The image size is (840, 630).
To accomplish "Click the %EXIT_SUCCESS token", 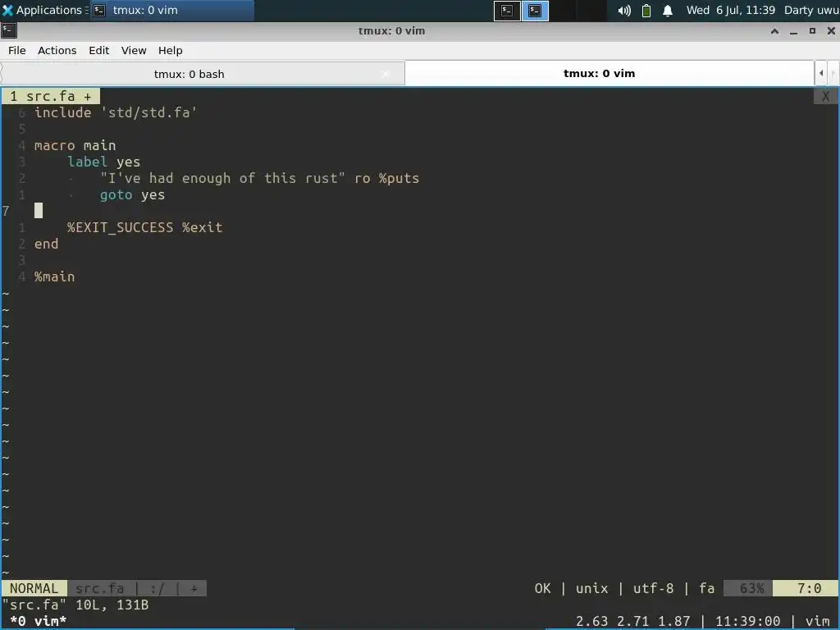I will click(x=120, y=228).
